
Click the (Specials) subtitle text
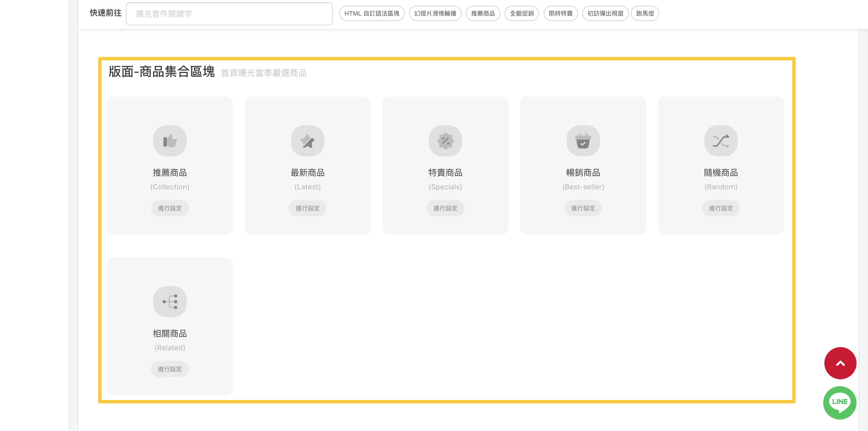point(445,187)
